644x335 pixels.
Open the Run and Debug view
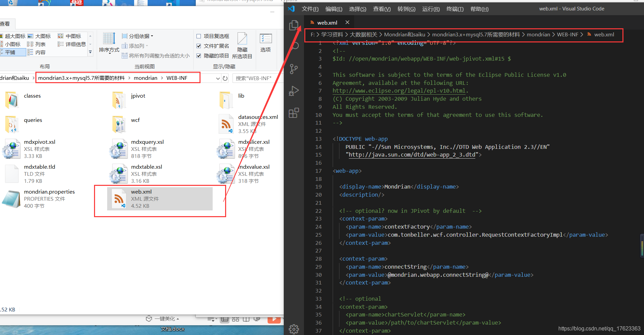[x=294, y=91]
